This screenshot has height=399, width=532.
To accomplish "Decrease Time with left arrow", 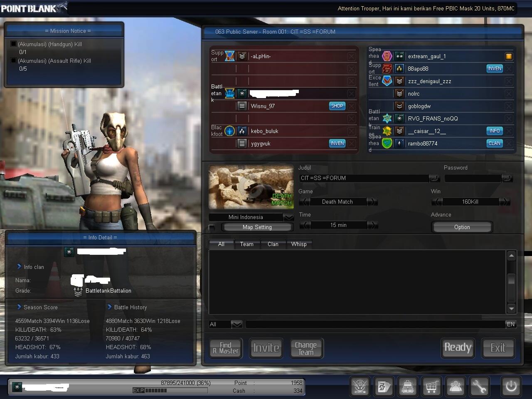I will 305,225.
